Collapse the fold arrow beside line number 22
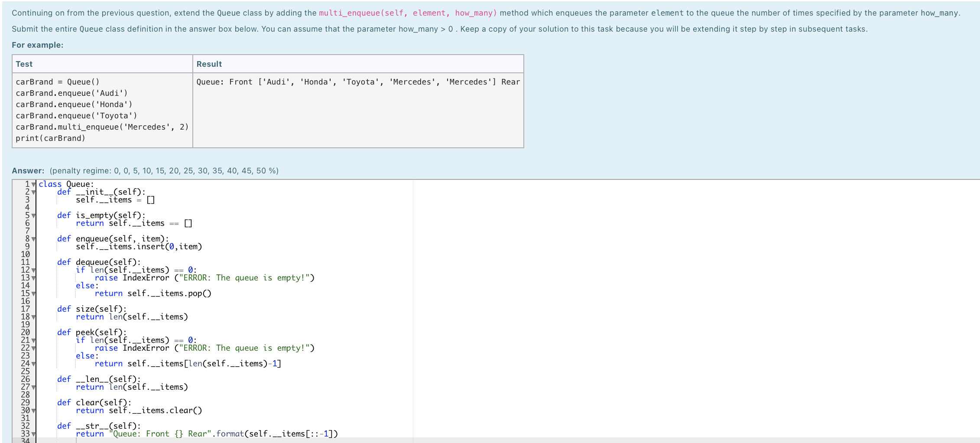 33,349
